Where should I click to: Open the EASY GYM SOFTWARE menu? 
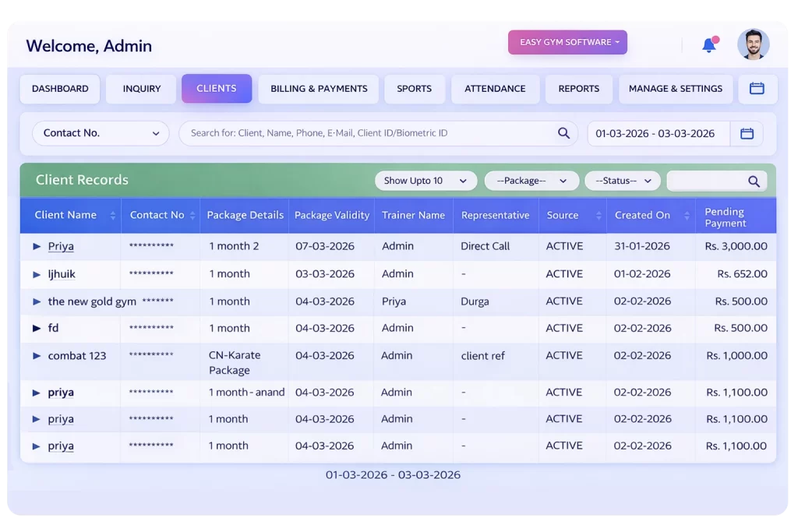click(567, 42)
